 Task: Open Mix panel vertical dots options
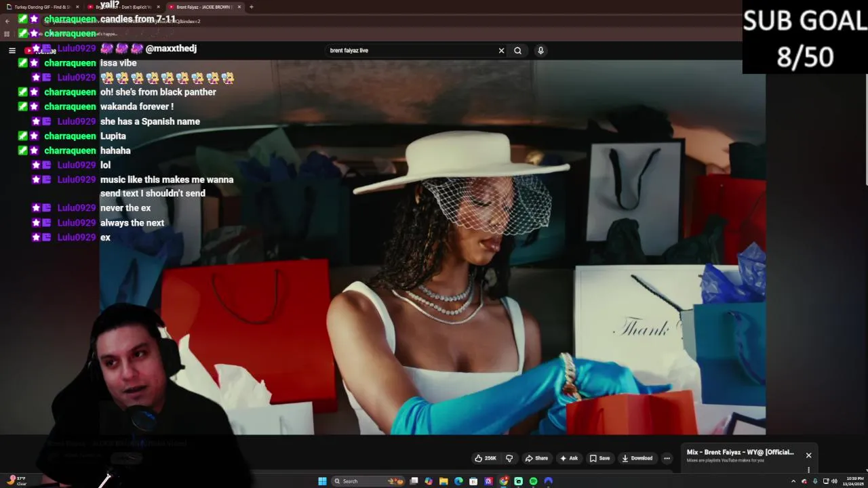(x=808, y=470)
